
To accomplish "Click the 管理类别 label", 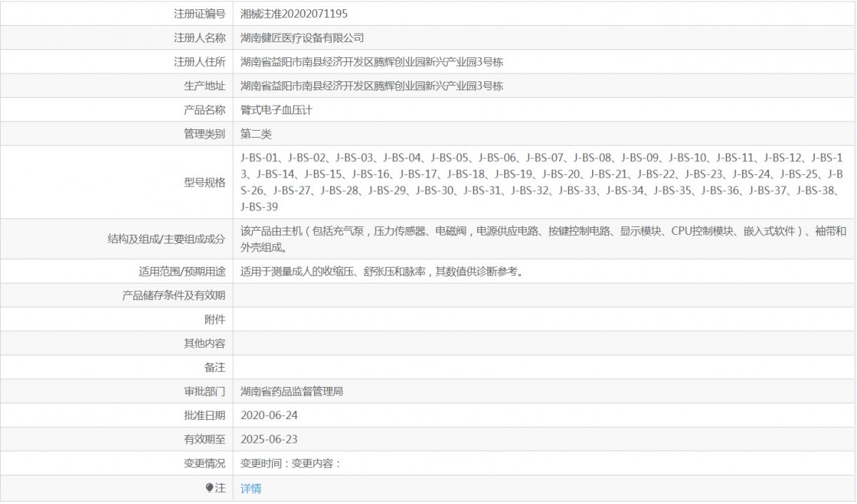I will click(204, 133).
